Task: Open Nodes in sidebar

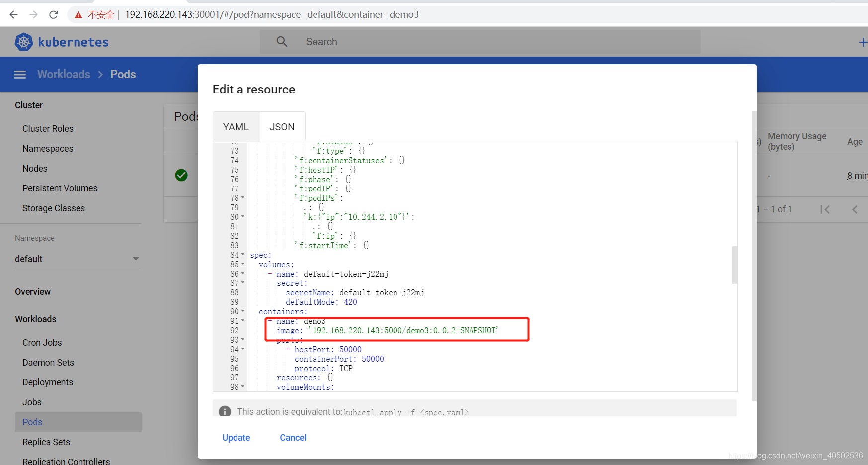Action: (x=35, y=169)
